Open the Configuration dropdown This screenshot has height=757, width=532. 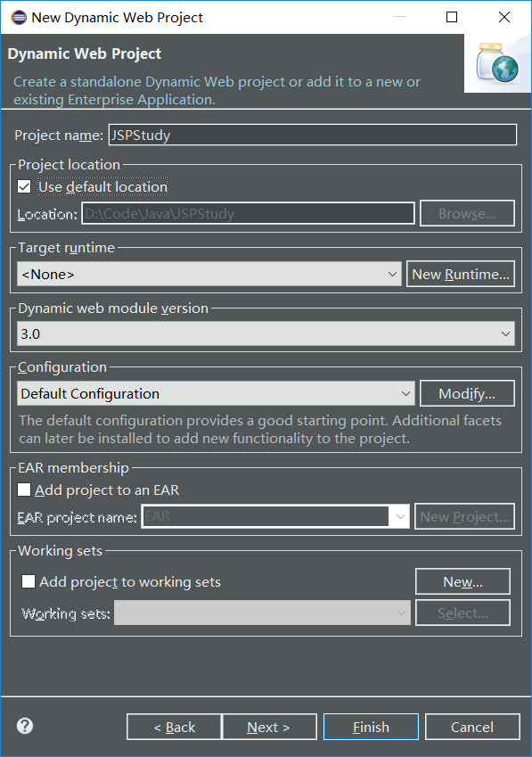pos(407,393)
